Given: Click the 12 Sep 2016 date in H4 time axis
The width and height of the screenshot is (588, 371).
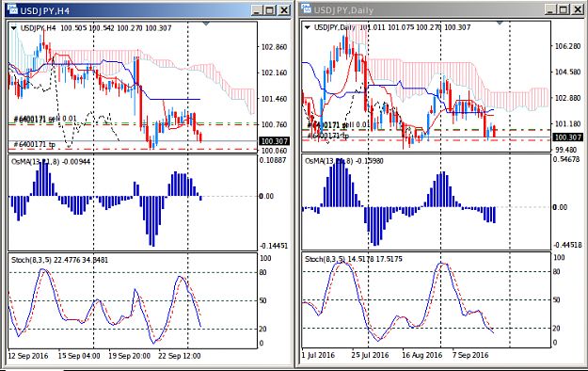Looking at the screenshot, I should [x=28, y=356].
